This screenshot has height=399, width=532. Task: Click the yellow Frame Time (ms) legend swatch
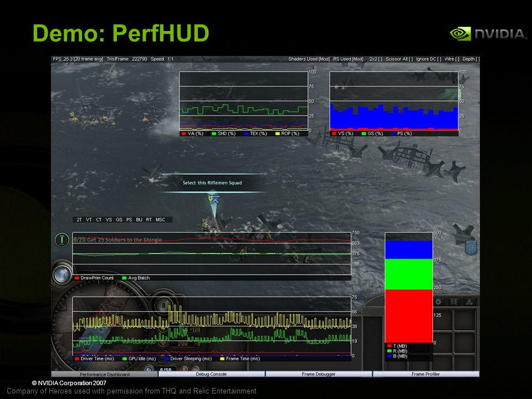point(222,359)
